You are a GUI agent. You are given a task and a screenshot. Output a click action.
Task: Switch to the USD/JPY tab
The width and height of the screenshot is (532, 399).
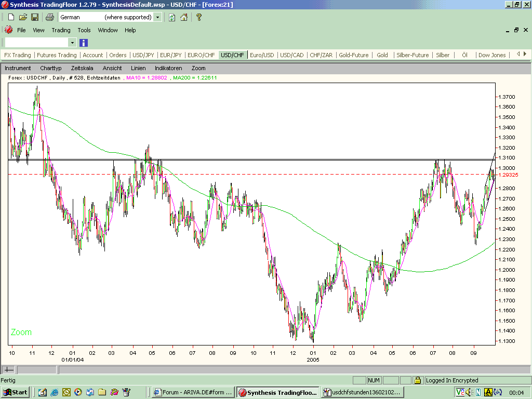tap(143, 55)
